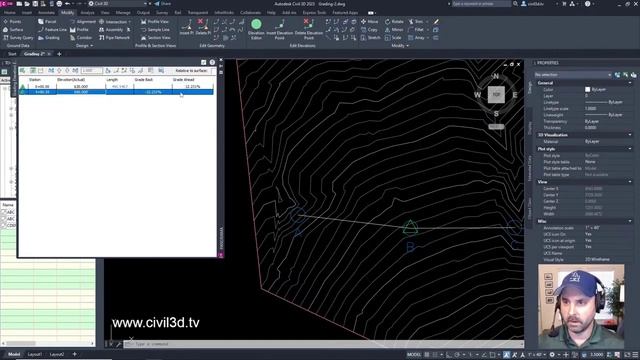The image size is (640, 360).
Task: Click the Share button
Action: [163, 4]
